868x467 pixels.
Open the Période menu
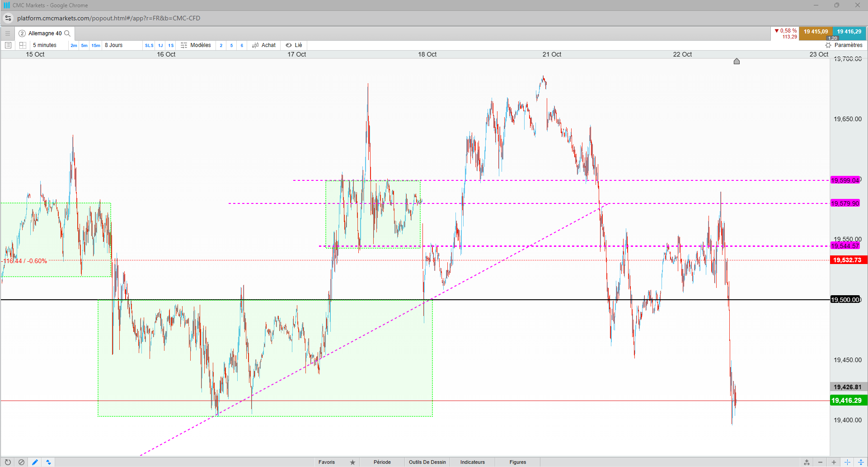click(382, 462)
